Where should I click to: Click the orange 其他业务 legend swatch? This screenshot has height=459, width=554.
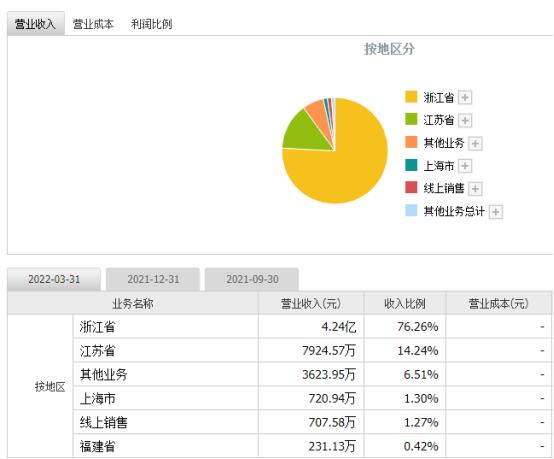coord(411,142)
